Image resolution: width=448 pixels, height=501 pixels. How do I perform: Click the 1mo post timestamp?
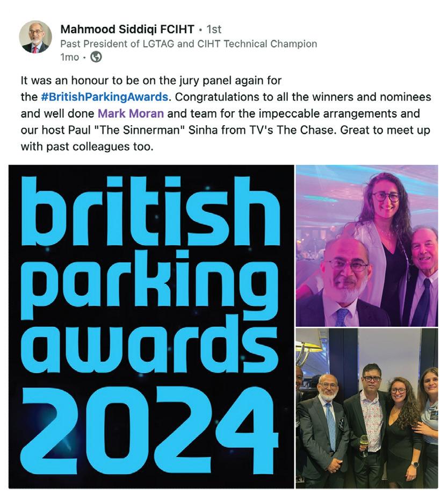click(70, 57)
